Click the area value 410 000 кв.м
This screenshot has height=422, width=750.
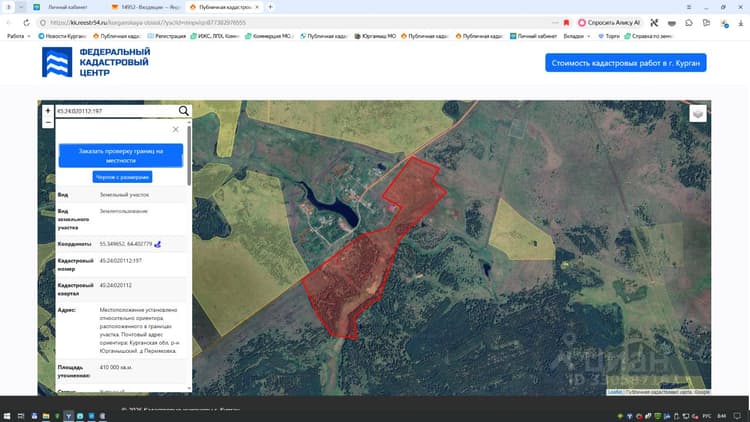pyautogui.click(x=116, y=367)
